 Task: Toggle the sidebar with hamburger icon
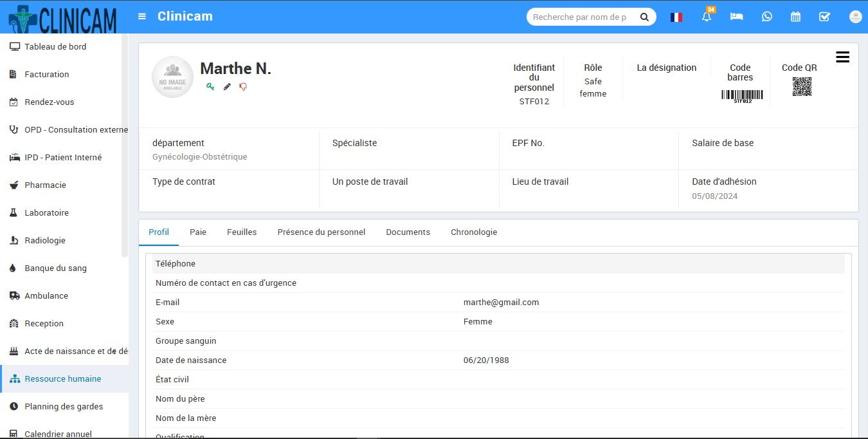142,17
